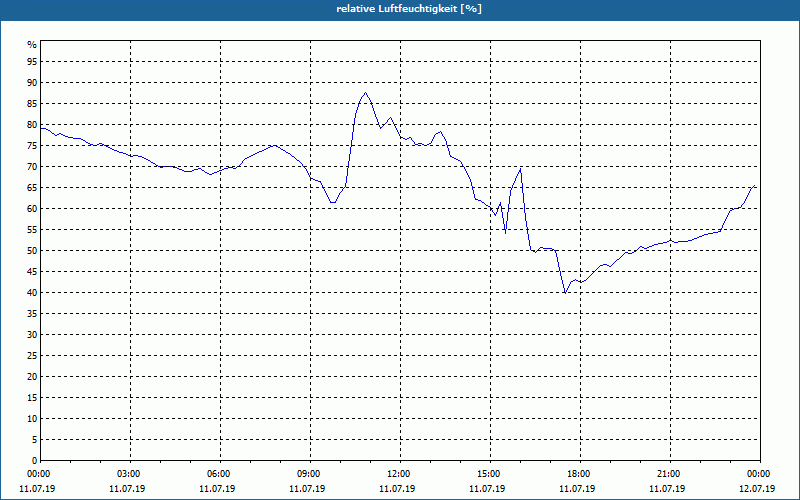
Task: Click the 15:00 time label
Action: (490, 474)
